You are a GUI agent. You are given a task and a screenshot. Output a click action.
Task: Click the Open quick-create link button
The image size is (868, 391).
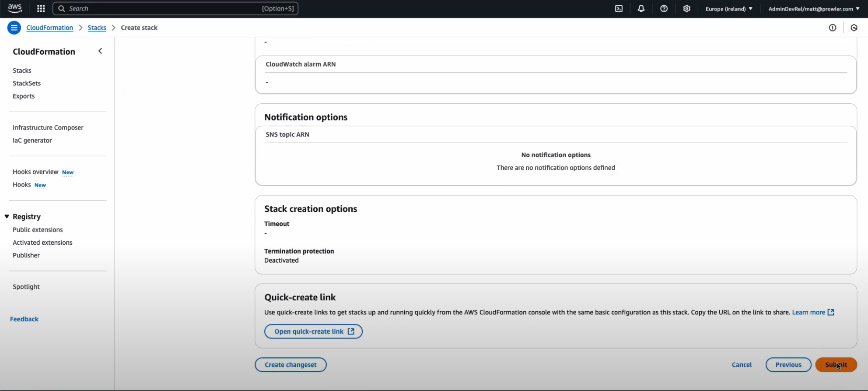tap(313, 331)
